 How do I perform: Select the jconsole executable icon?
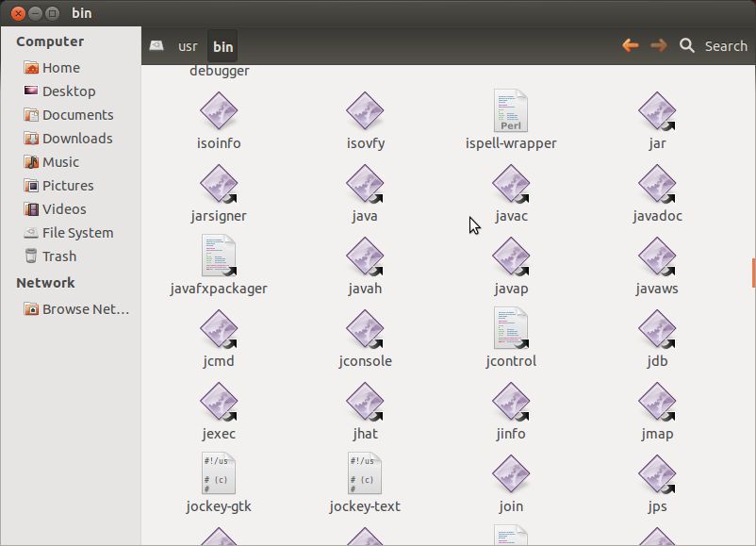365,328
